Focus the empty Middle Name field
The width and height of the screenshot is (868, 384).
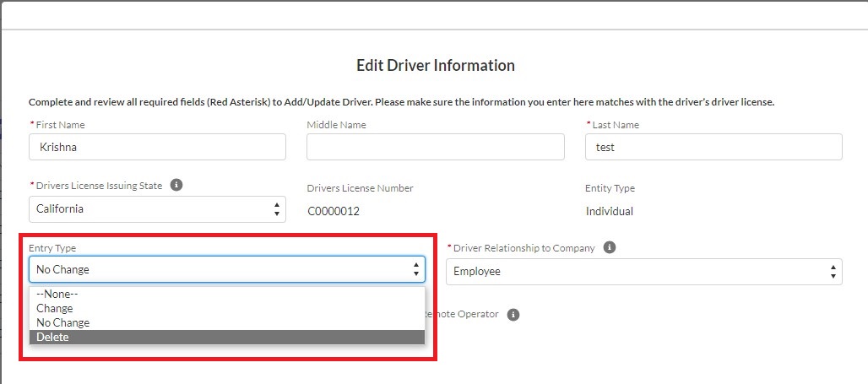(x=435, y=147)
